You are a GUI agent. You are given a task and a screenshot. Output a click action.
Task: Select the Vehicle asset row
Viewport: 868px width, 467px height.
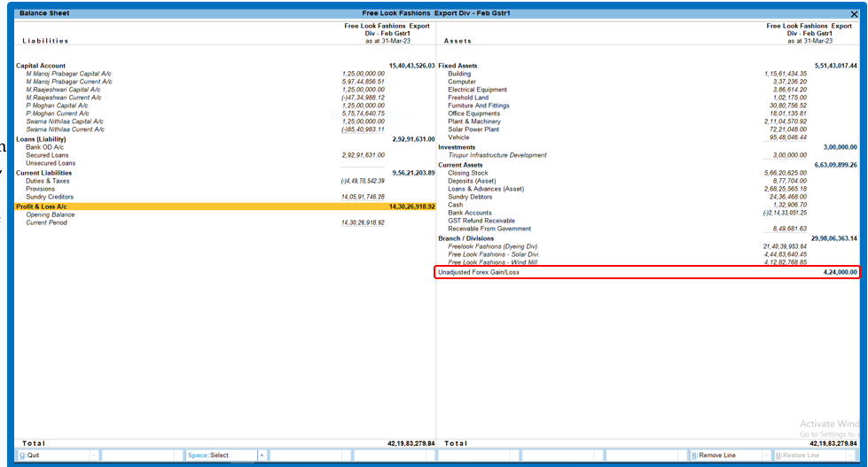458,137
